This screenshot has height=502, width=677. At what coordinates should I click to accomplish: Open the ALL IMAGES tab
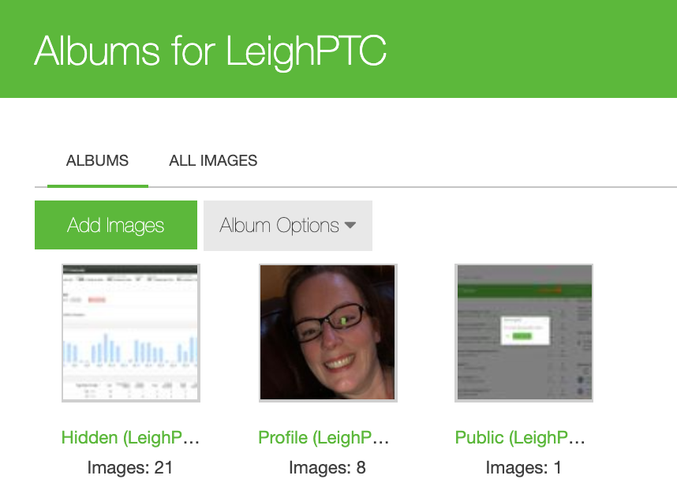click(213, 160)
